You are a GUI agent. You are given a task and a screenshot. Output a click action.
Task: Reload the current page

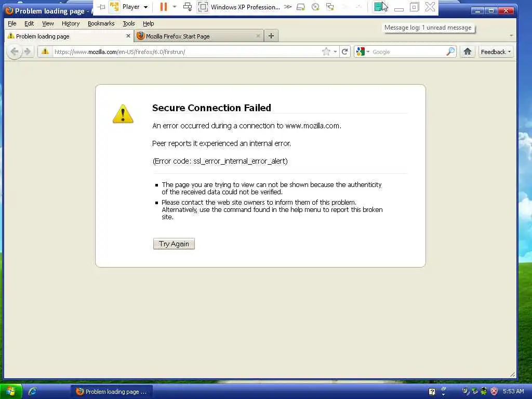point(345,51)
